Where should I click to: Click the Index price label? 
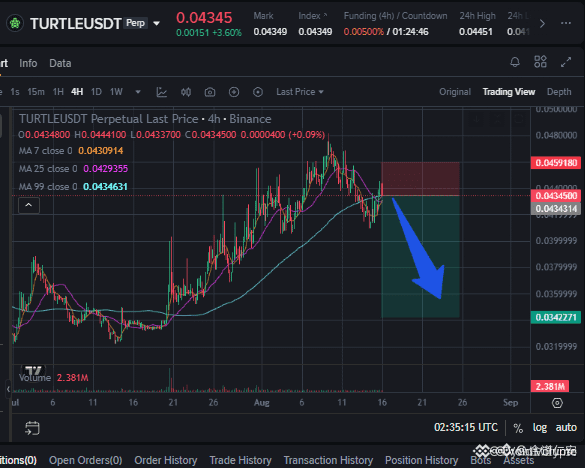click(x=309, y=16)
